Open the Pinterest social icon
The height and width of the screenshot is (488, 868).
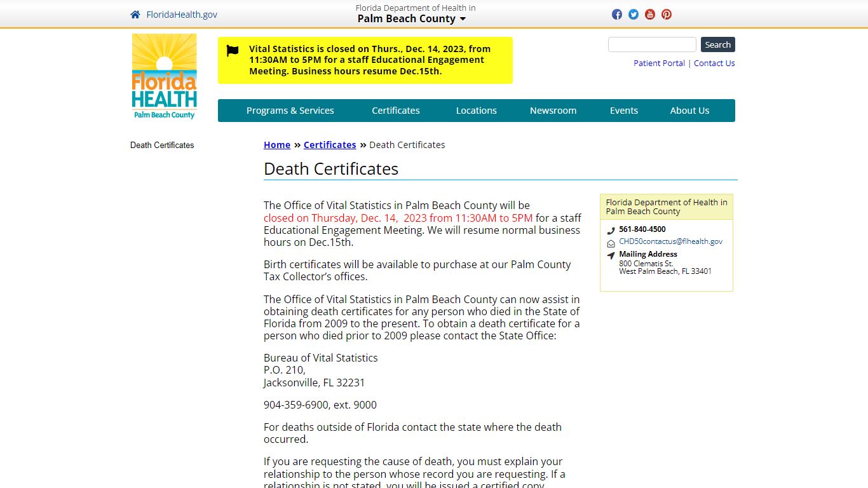[667, 15]
